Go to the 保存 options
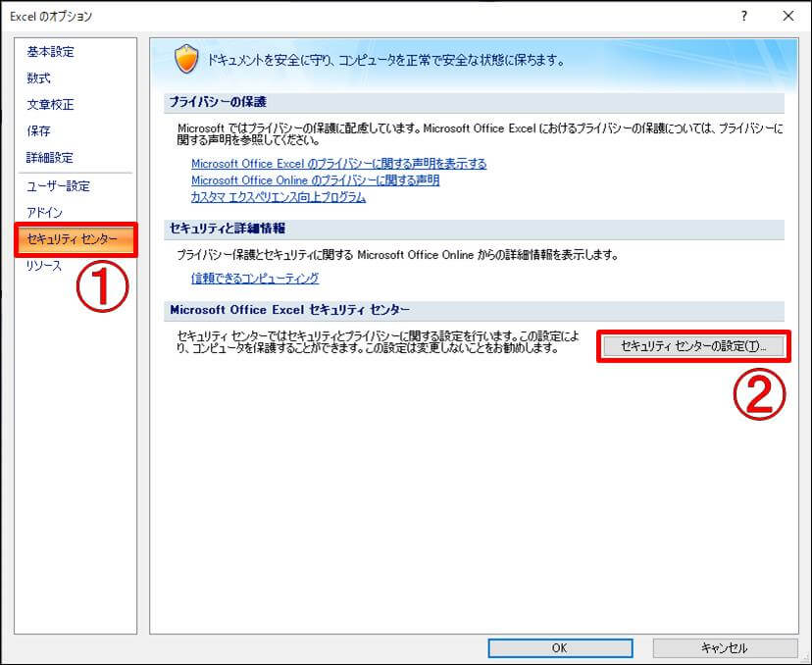The width and height of the screenshot is (812, 665). pos(38,131)
